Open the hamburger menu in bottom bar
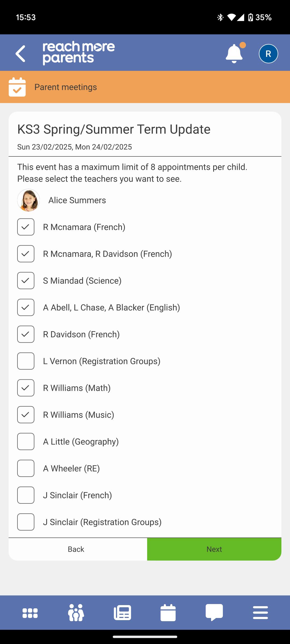The width and height of the screenshot is (290, 644). (x=260, y=613)
